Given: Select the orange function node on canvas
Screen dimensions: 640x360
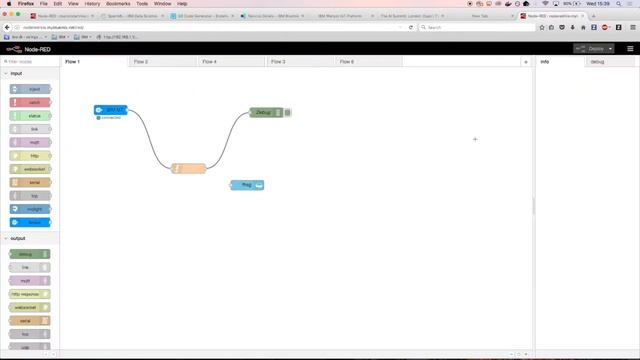Looking at the screenshot, I should (189, 168).
